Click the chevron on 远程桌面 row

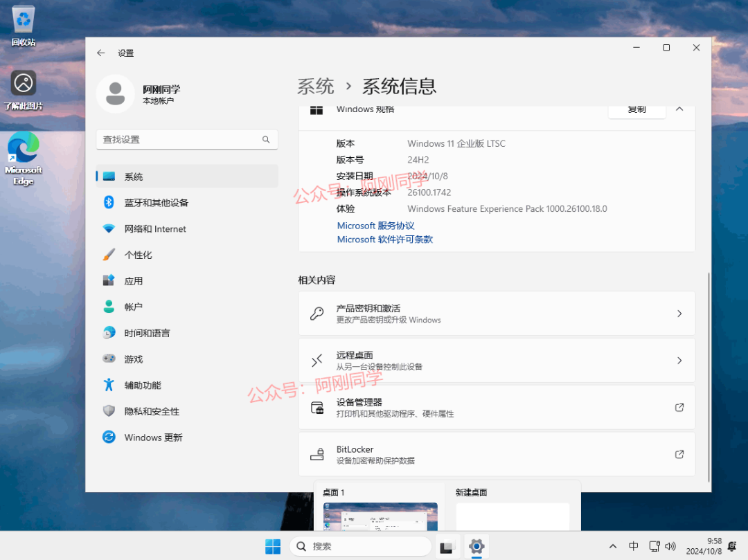[x=679, y=361]
